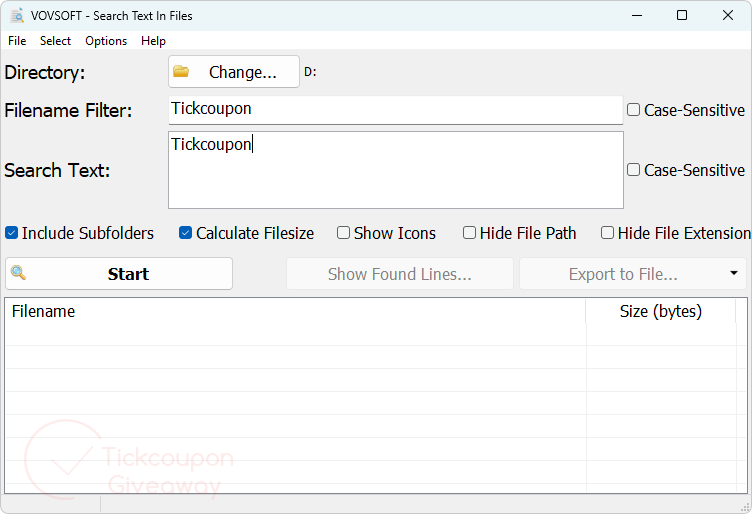Open the Select menu
The height and width of the screenshot is (514, 752).
coord(55,41)
